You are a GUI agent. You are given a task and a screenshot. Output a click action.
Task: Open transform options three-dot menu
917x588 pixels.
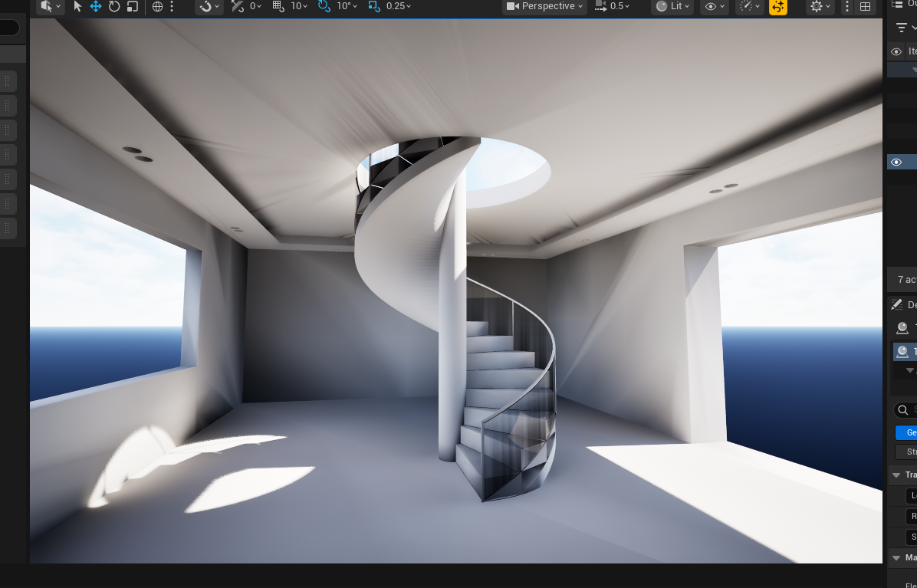tap(171, 6)
